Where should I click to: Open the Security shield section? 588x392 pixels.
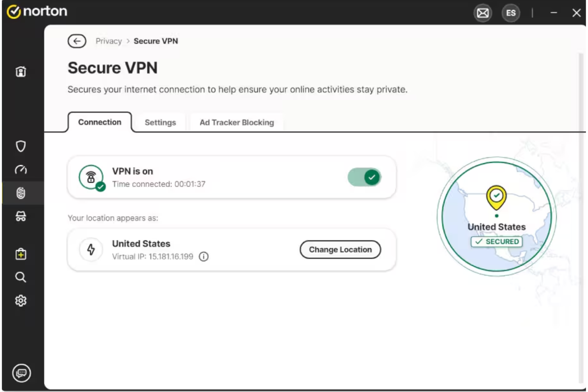[x=20, y=147]
